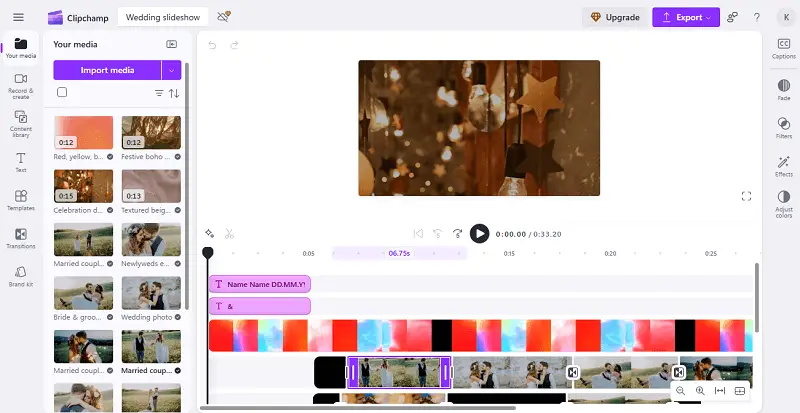Screen dimensions: 800x413
Task: Click the timeline horizontal scrollbar
Action: [x=357, y=408]
